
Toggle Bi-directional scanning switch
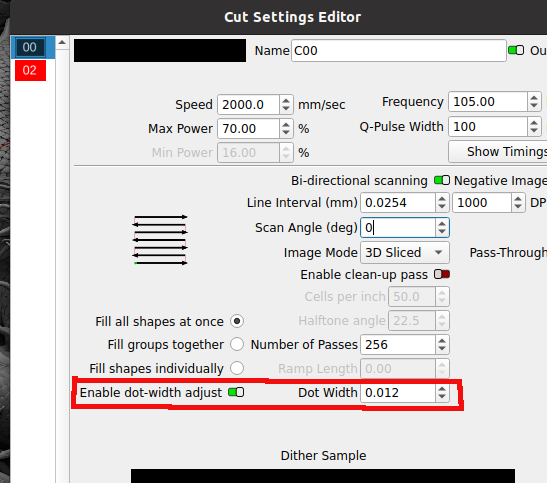442,180
